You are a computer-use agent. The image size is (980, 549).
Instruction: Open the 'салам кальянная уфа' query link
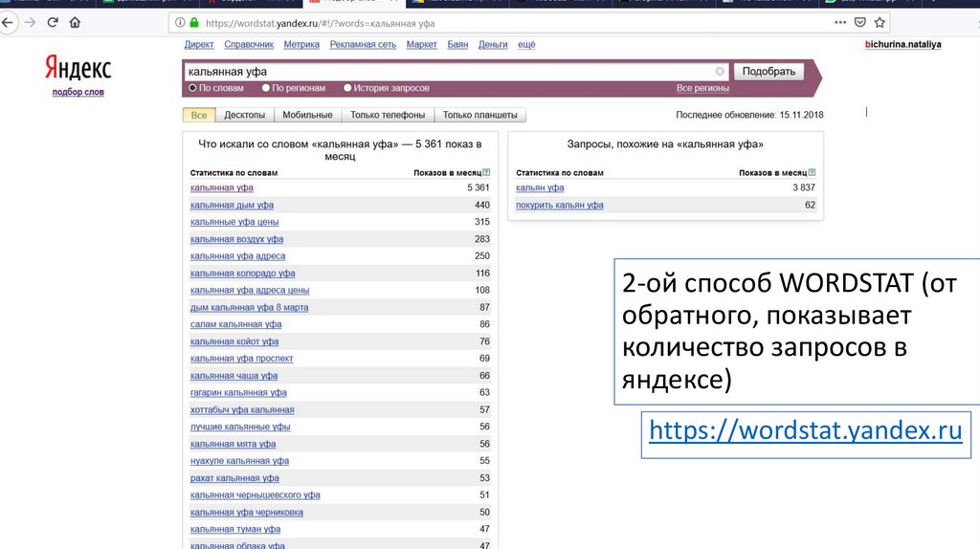pos(235,324)
